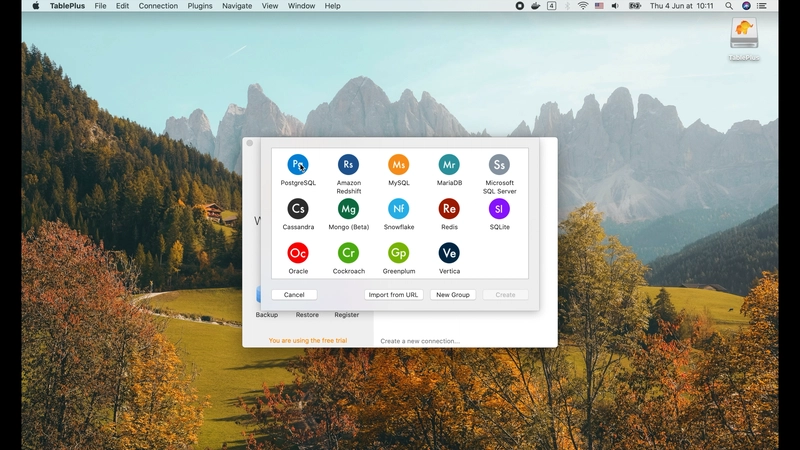Open the US flag input source menu

(x=599, y=6)
